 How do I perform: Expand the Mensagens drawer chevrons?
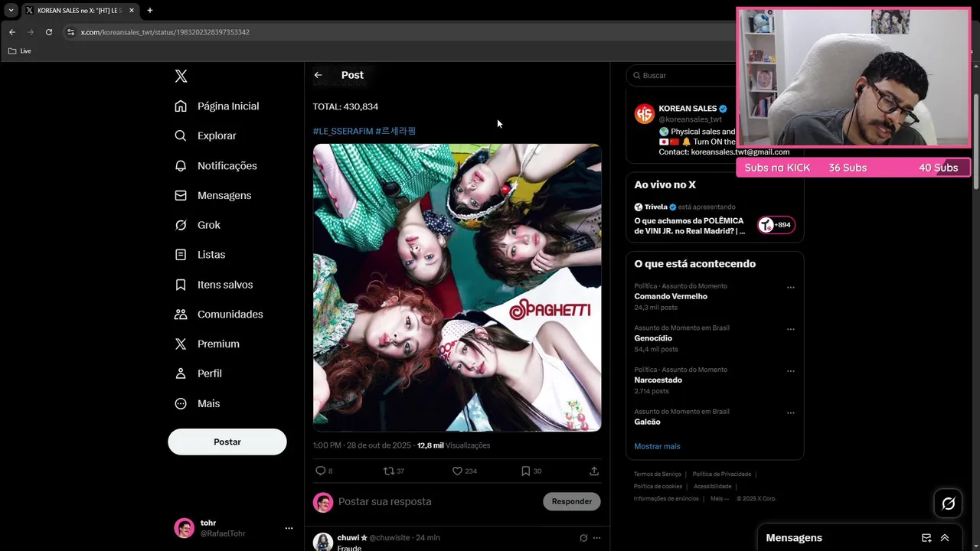(945, 538)
